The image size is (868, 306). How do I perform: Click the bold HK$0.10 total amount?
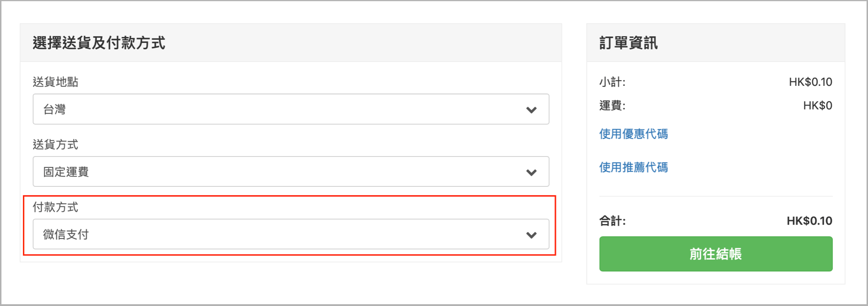click(x=809, y=221)
